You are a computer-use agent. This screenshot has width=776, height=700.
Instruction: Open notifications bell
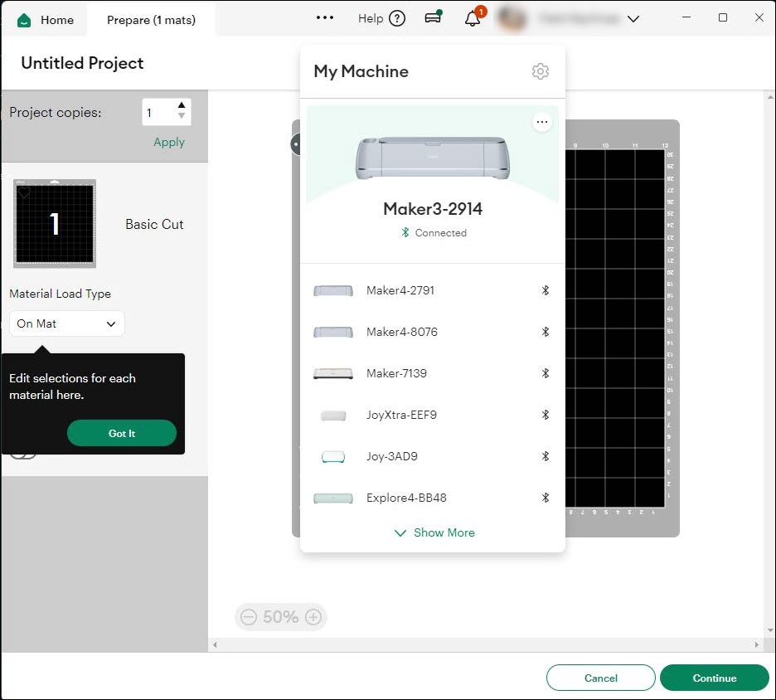coord(473,17)
